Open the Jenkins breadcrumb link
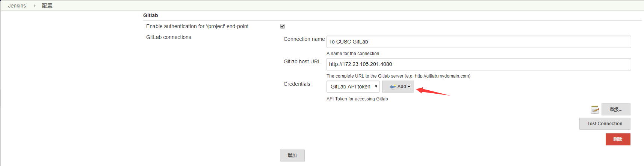The height and width of the screenshot is (166, 644). pyautogui.click(x=17, y=6)
